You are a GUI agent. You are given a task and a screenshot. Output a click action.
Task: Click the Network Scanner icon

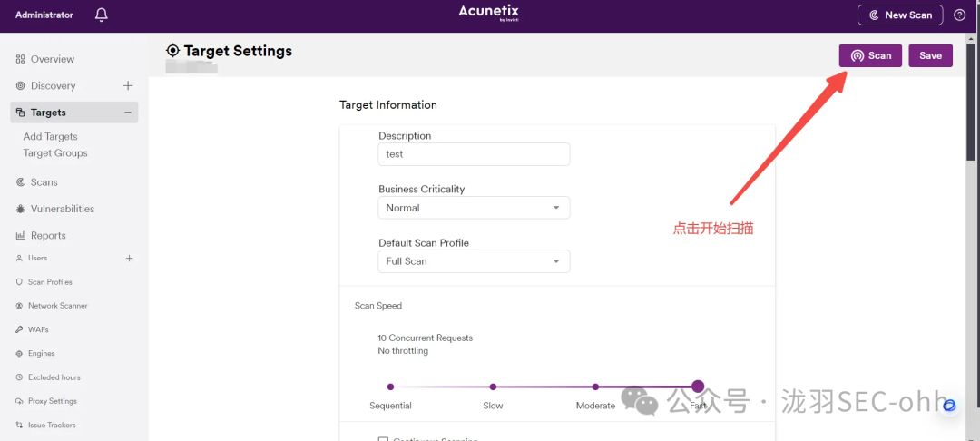pos(19,306)
